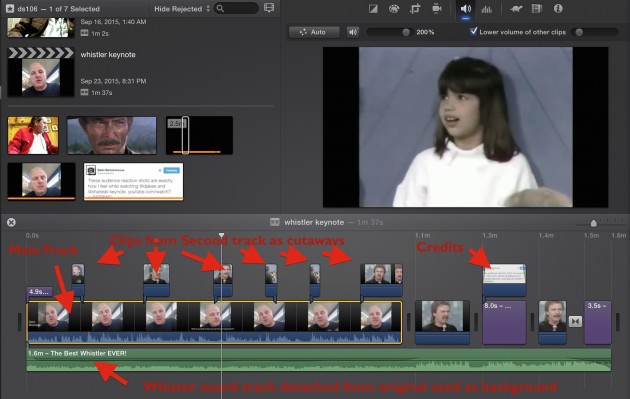Select the bald man webcam clip in browser
Image resolution: width=630 pixels, height=399 pixels.
[x=41, y=181]
